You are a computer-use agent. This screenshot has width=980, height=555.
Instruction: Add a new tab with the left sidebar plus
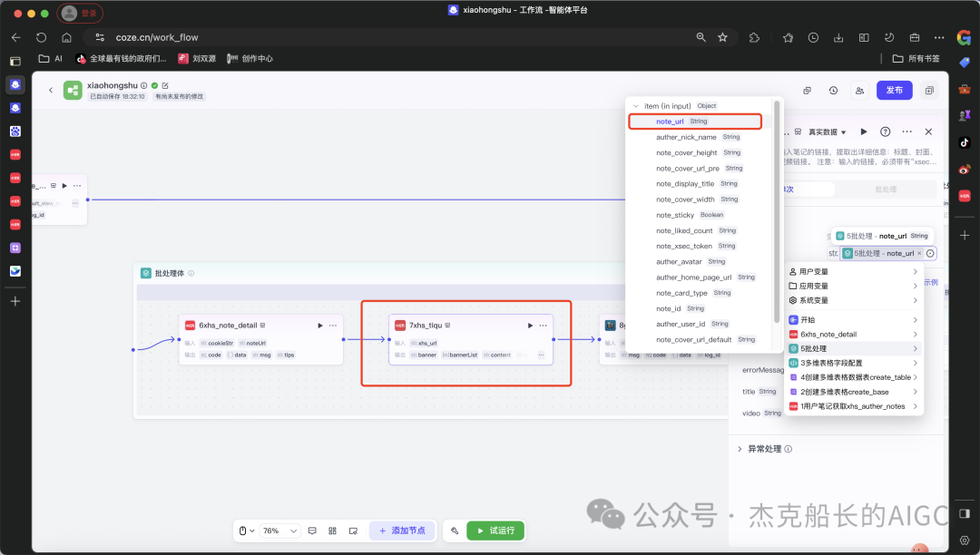pyautogui.click(x=15, y=302)
